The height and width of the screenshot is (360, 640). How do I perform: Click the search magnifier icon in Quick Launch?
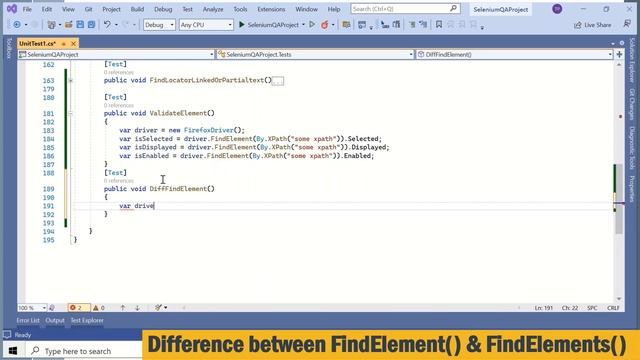pos(453,9)
